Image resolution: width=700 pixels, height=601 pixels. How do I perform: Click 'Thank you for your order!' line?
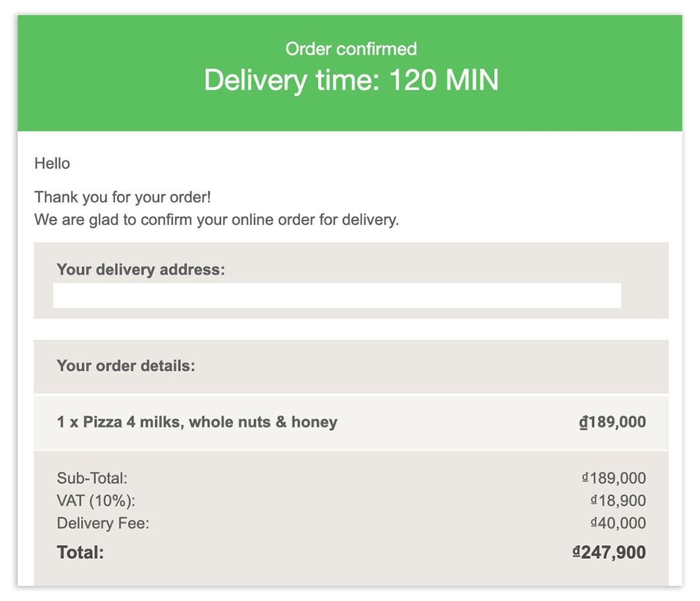tap(122, 197)
